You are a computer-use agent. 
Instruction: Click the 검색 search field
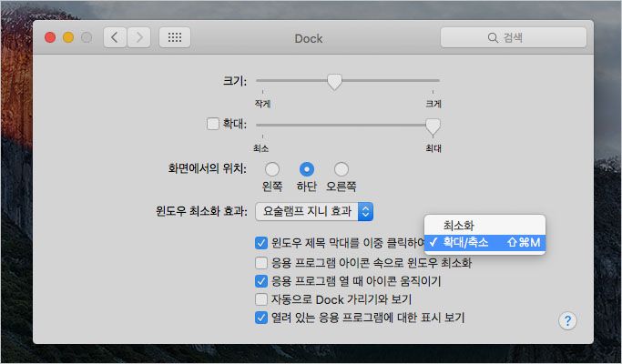(514, 37)
